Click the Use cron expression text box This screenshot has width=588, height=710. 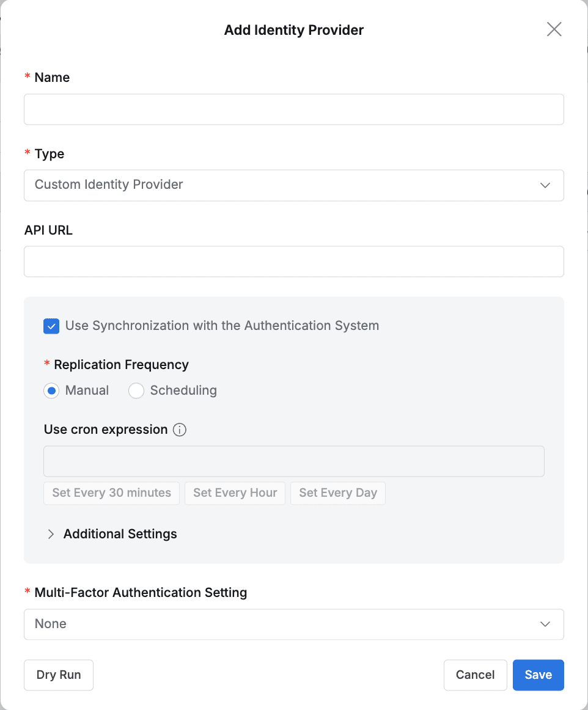[293, 461]
